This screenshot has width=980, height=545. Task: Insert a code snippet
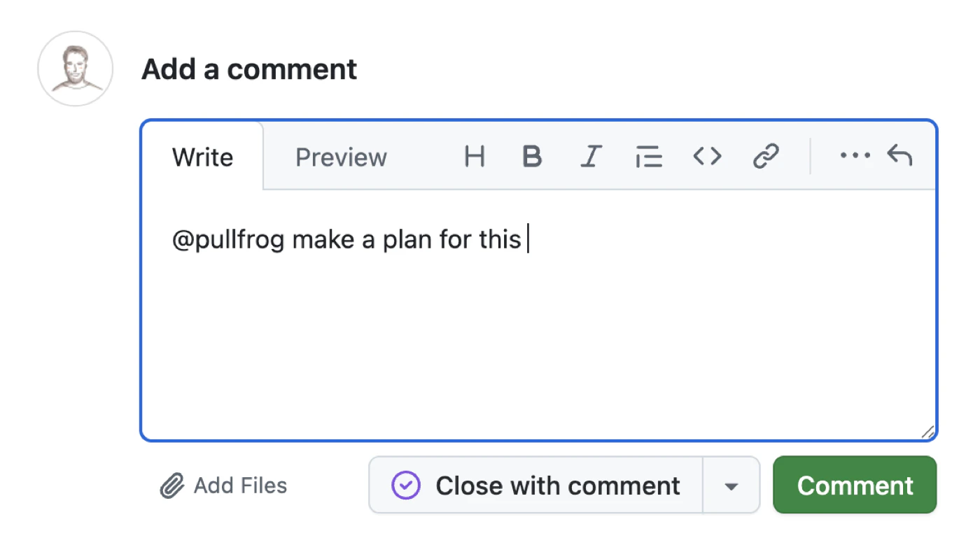coord(708,157)
